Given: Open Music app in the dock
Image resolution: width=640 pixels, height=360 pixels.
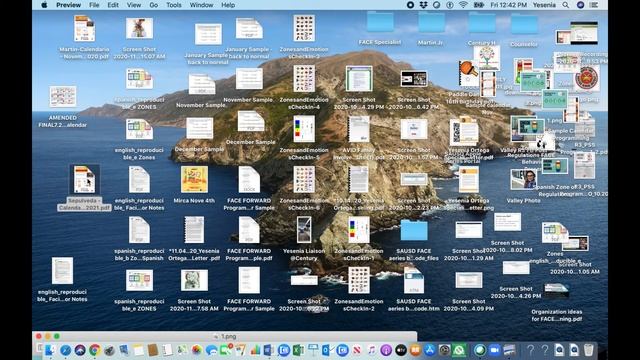Looking at the screenshot, I should click(x=372, y=350).
